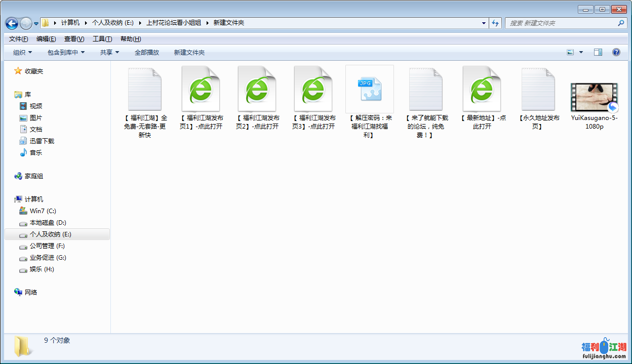Expand the 组织 dropdown menu
This screenshot has height=364, width=632.
click(x=22, y=53)
